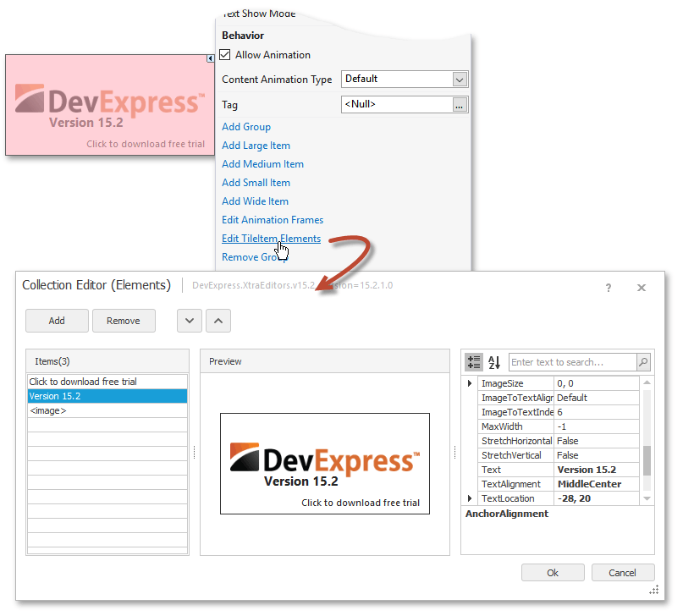The image size is (683, 616).
Task: Click the Add Group link
Action: [x=246, y=127]
